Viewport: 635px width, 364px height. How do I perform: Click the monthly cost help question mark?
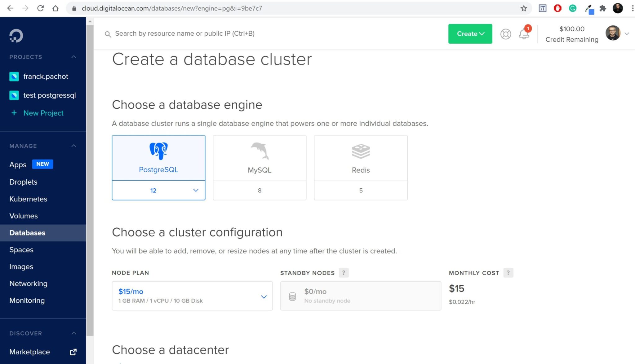508,273
